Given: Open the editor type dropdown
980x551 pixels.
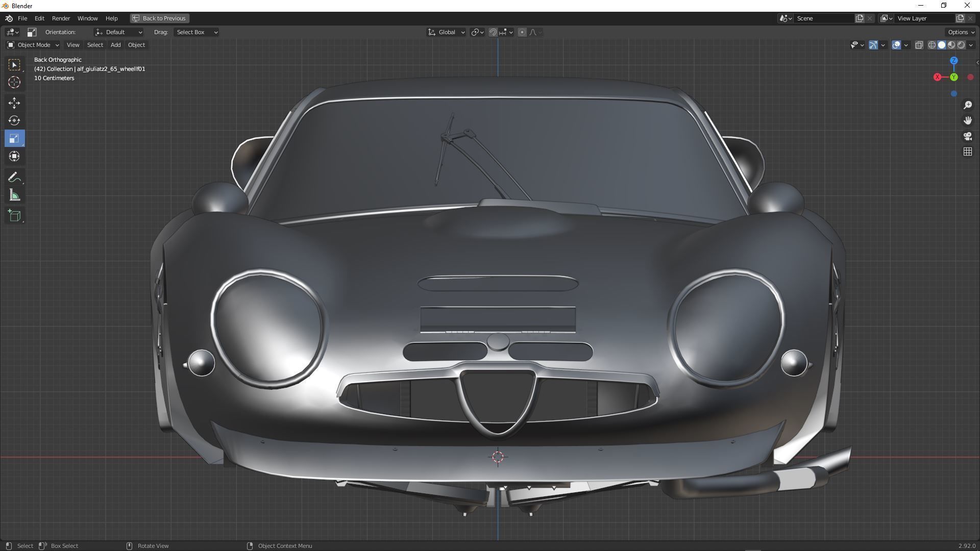Looking at the screenshot, I should point(12,32).
